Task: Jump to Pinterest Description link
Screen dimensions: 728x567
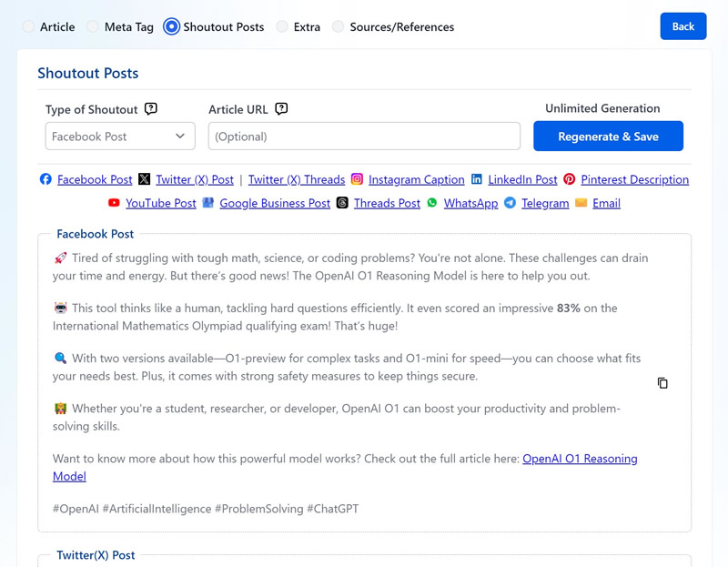Action: tap(634, 179)
